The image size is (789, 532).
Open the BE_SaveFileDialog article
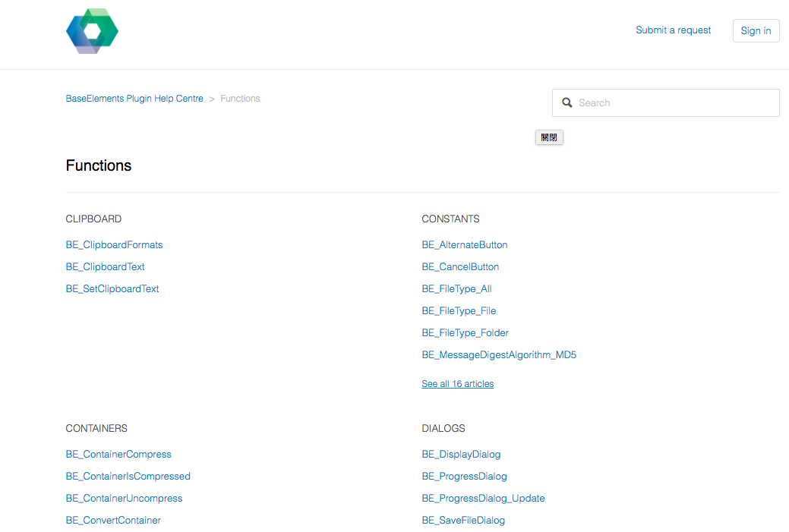(463, 521)
